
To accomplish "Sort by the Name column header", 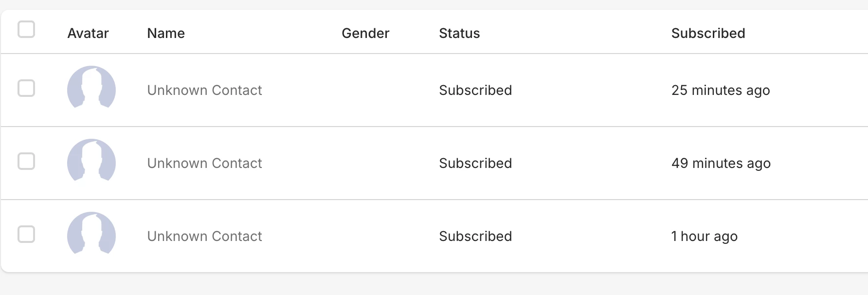I will point(166,33).
